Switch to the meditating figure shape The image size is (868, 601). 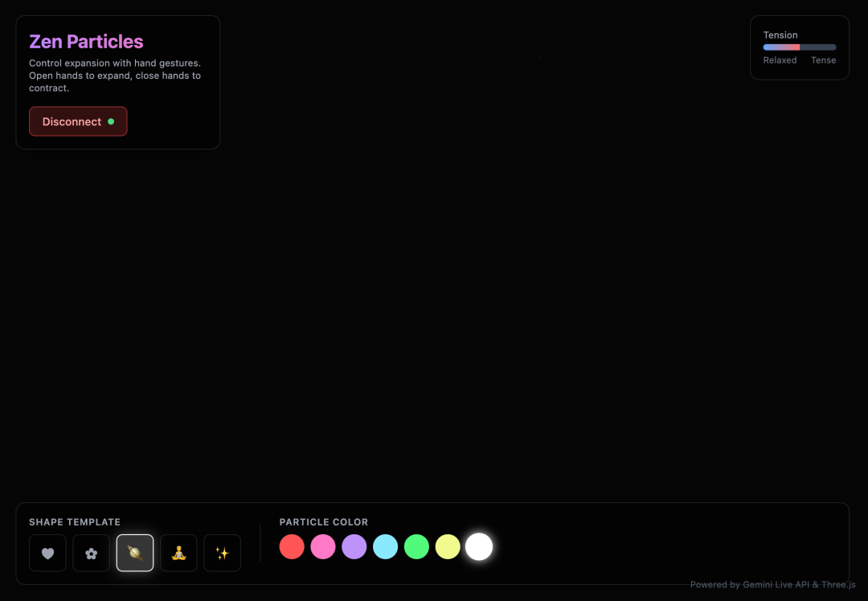point(178,553)
